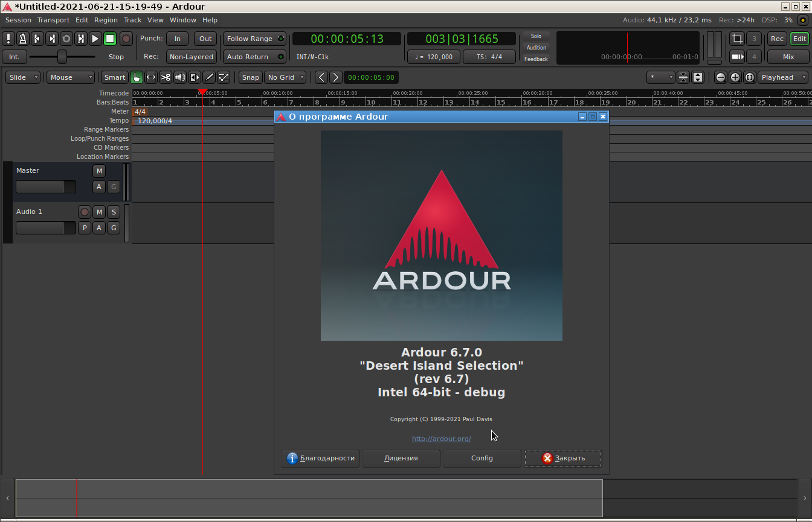Mute the Master bus with M
This screenshot has width=812, height=522.
(x=99, y=171)
